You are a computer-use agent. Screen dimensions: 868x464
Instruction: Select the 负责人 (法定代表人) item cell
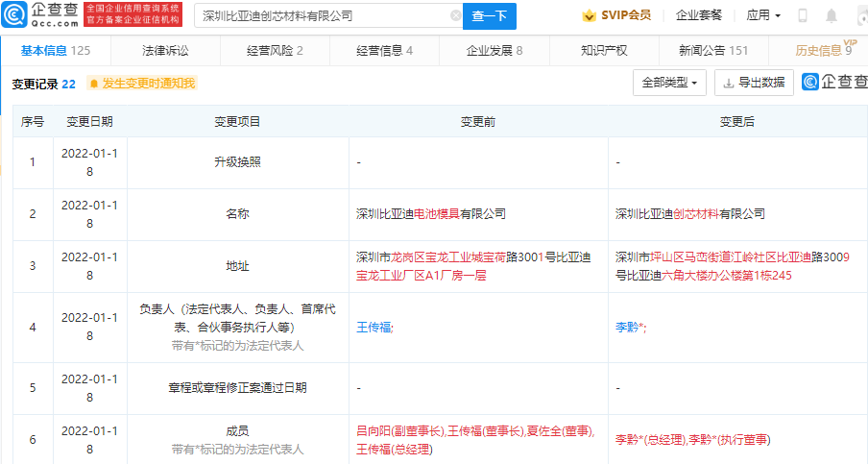pos(237,328)
